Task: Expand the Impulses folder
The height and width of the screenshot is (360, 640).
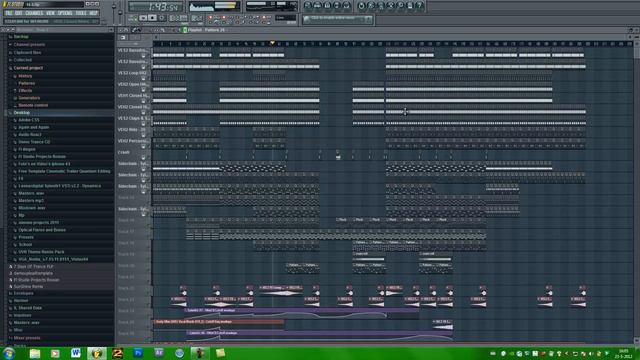Action: coord(22,315)
